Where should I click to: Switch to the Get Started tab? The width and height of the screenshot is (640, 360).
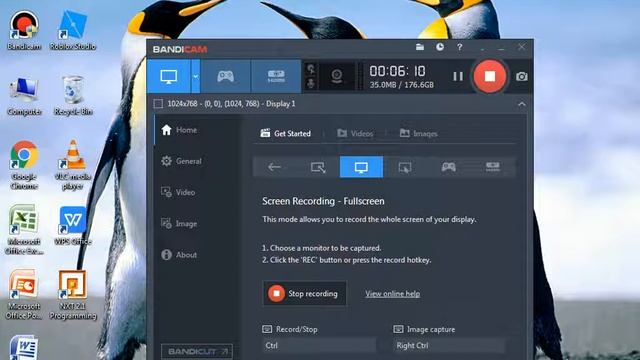286,133
